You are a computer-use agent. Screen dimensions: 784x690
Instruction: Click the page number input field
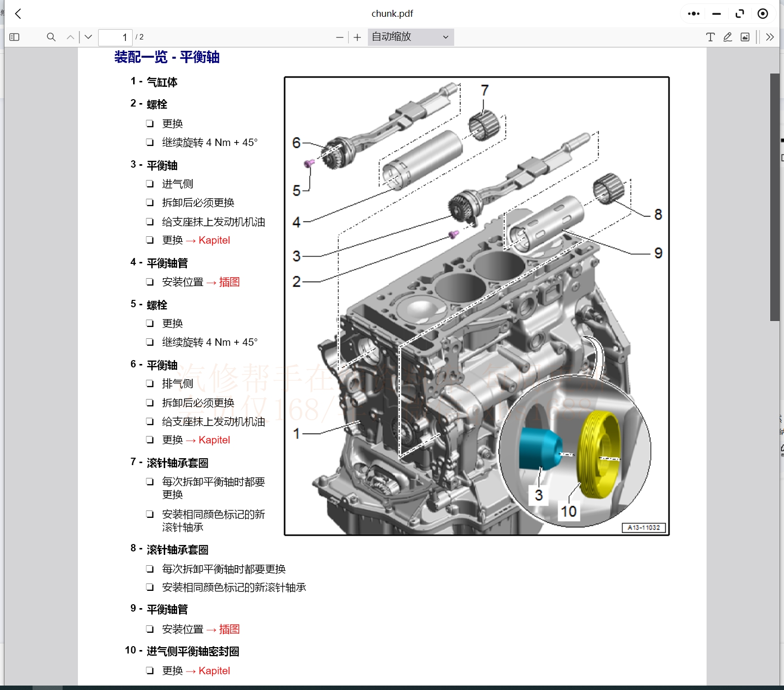pos(115,37)
